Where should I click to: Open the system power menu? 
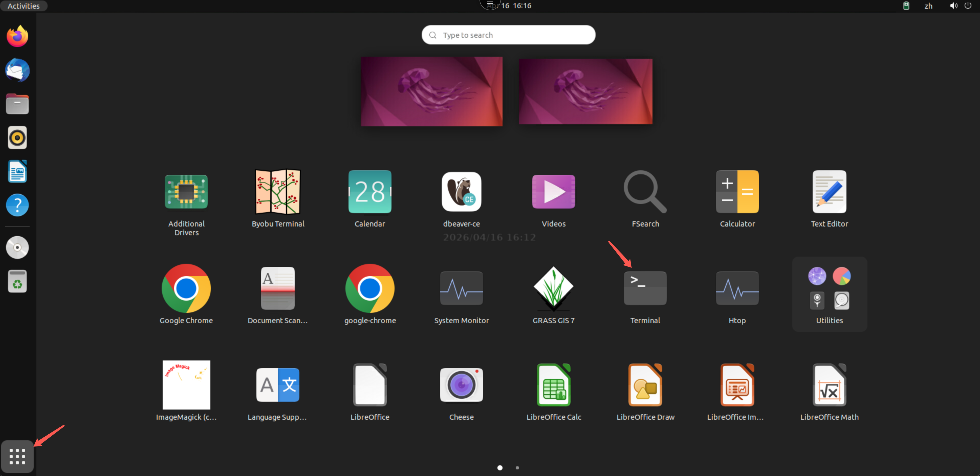(968, 6)
